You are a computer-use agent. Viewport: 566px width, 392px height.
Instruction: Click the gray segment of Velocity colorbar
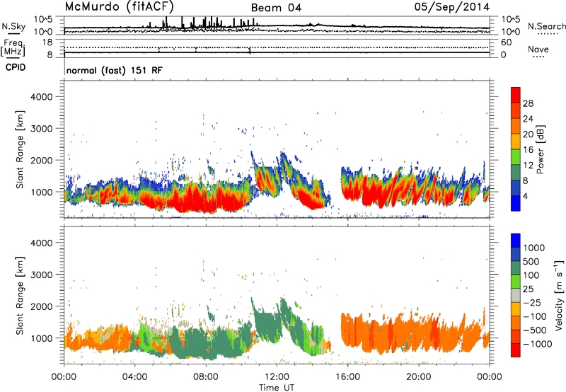click(x=516, y=295)
